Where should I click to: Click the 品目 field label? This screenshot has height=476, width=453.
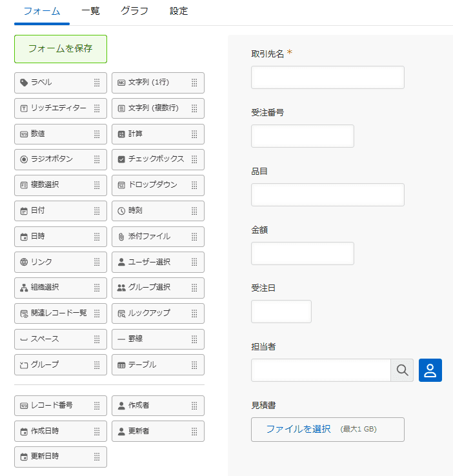[x=259, y=172]
